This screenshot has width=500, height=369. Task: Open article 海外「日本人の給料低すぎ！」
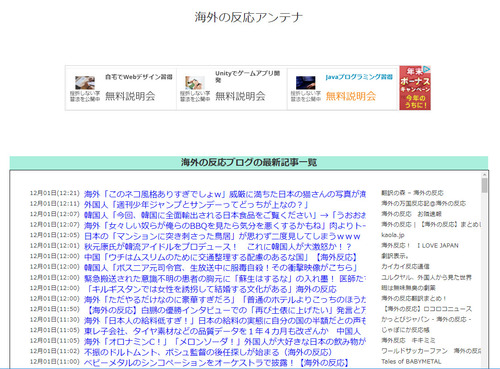(x=225, y=321)
